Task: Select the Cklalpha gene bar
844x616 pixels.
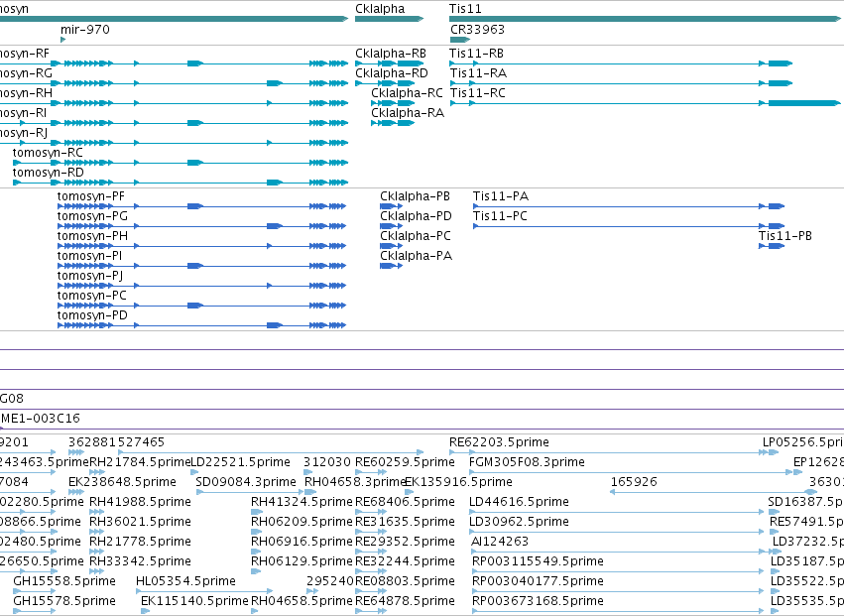Action: pyautogui.click(x=389, y=19)
